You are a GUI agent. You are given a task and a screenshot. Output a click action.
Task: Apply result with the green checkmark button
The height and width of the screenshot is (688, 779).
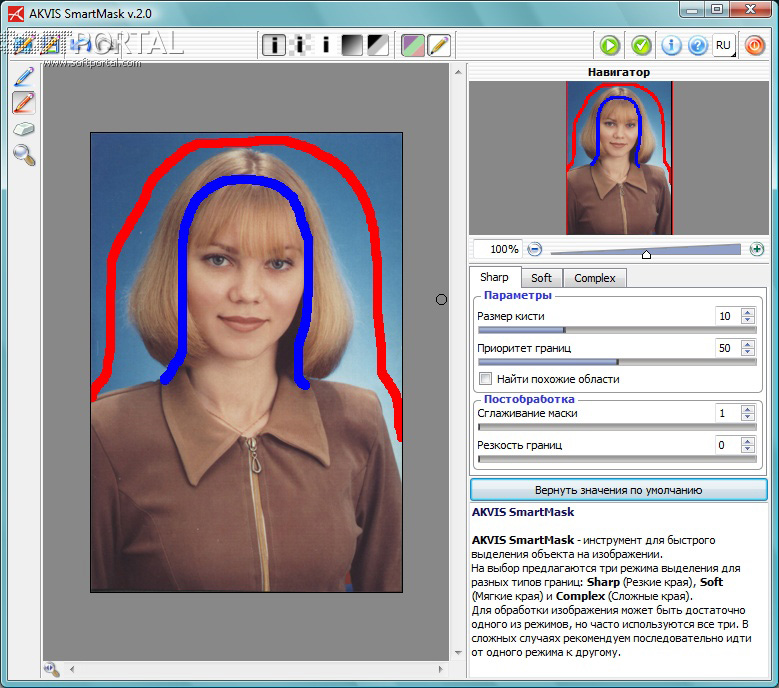(641, 45)
